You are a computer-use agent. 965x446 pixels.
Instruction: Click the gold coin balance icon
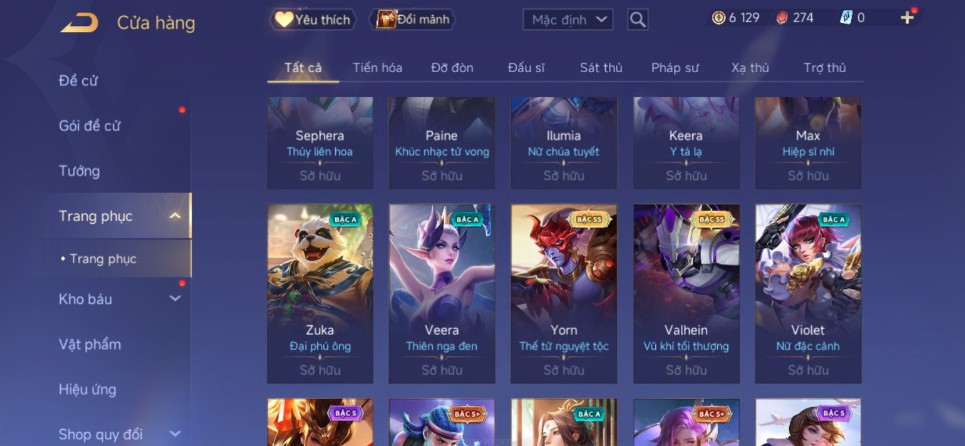point(718,18)
